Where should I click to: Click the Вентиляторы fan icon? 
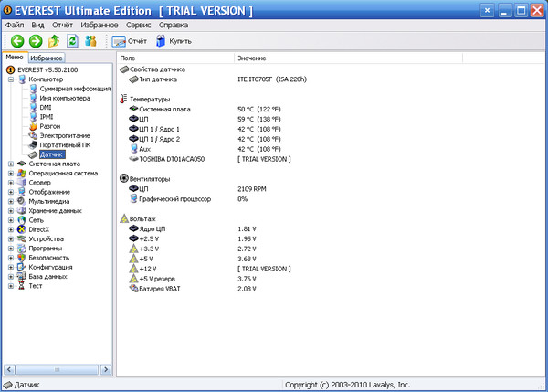pyautogui.click(x=124, y=179)
